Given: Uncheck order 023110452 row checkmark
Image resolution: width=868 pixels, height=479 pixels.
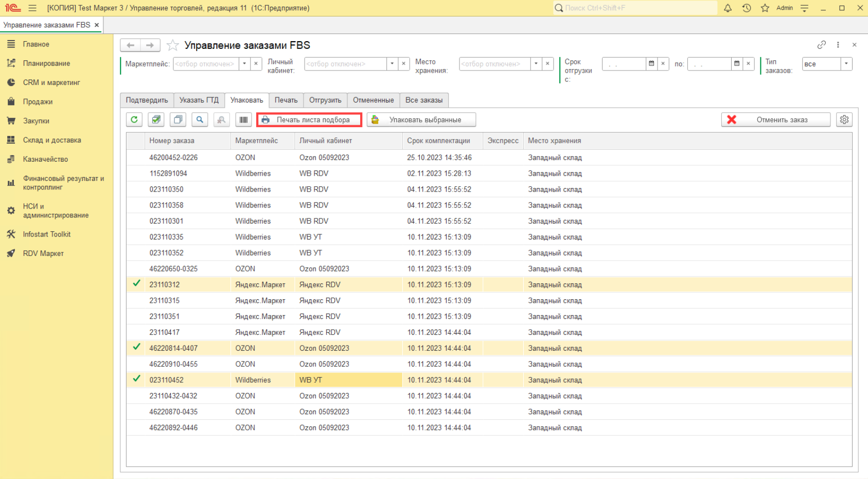Looking at the screenshot, I should [136, 379].
